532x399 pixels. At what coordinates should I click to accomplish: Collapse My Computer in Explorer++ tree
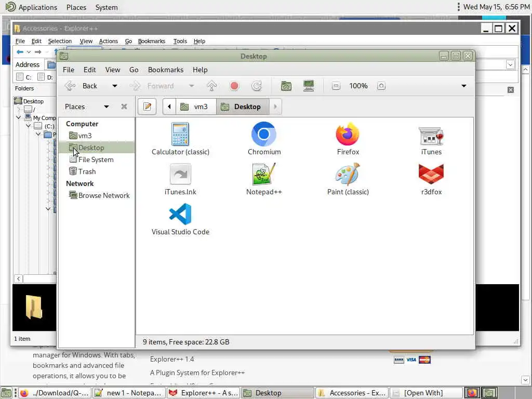[x=18, y=117]
